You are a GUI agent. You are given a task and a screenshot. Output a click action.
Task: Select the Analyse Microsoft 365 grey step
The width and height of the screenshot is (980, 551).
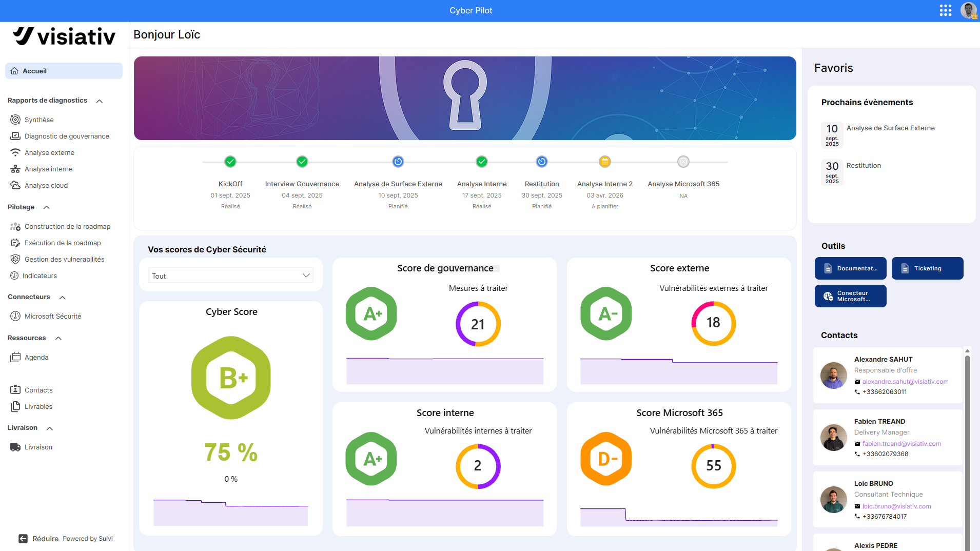[683, 162]
